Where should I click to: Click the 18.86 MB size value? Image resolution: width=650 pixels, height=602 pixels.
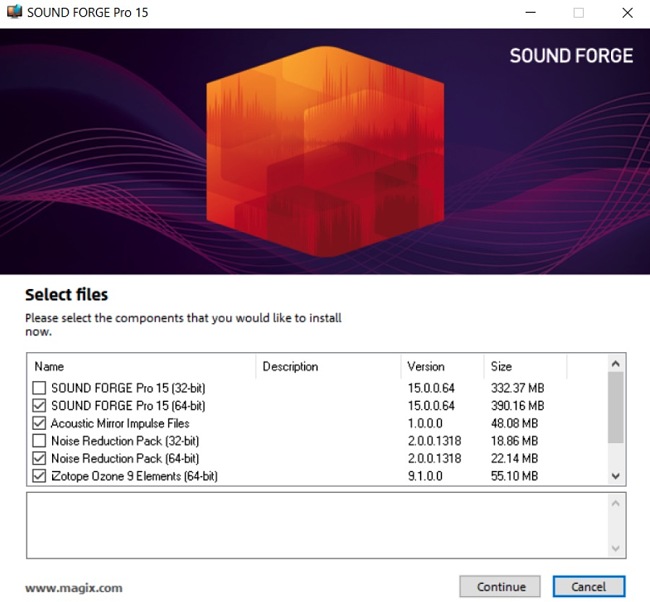514,441
